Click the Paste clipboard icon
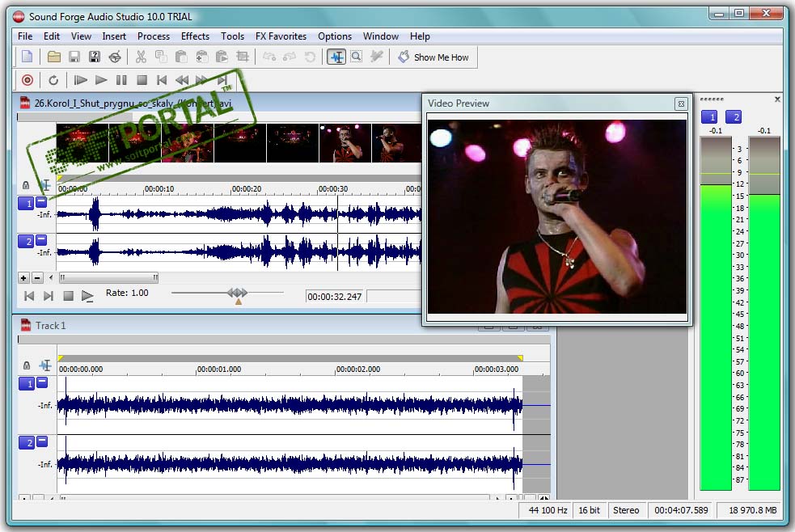This screenshot has height=532, width=795. (181, 57)
